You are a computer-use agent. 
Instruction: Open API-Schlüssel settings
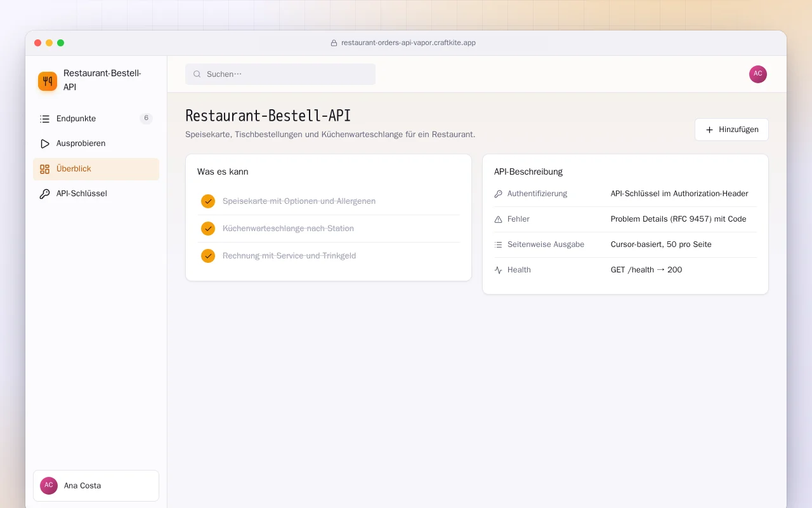[x=96, y=194]
